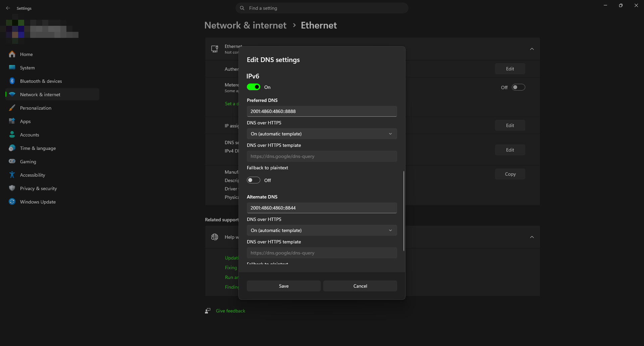The width and height of the screenshot is (644, 346).
Task: Save the DNS settings
Action: 284,286
